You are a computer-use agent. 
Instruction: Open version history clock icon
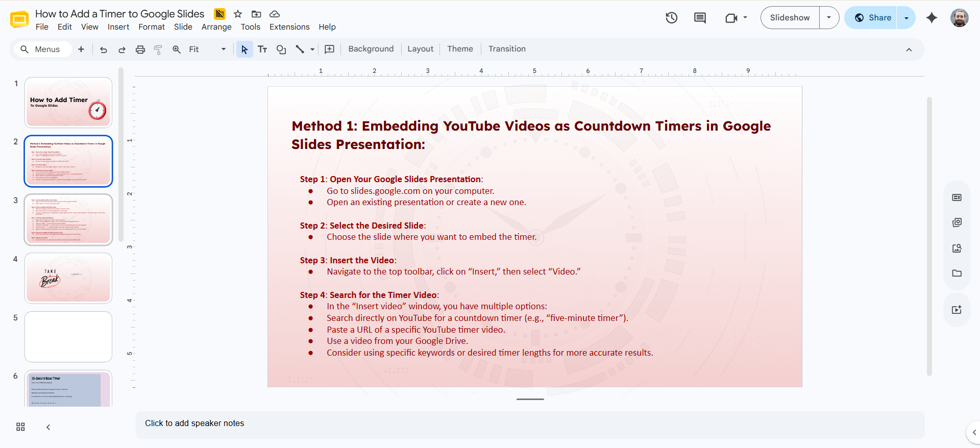pos(671,18)
